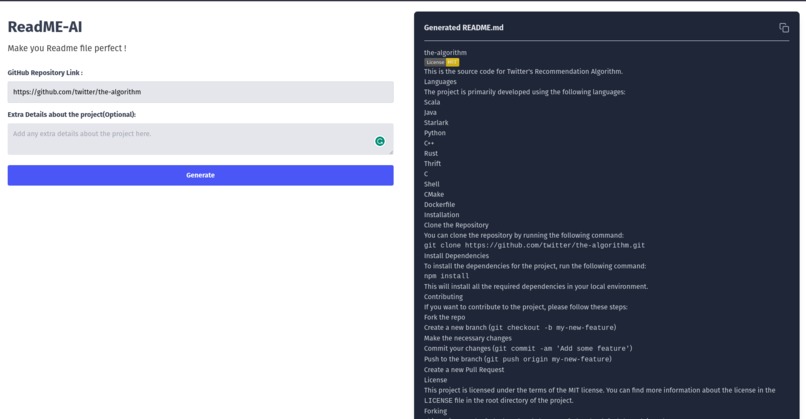Click the extra project details textarea
This screenshot has width=806, height=419.
click(x=200, y=139)
